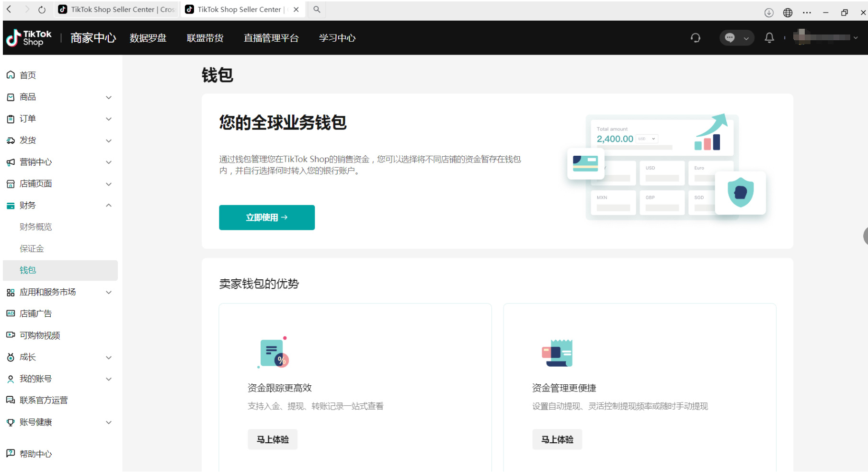
Task: Click the 卖家钱包的优势 section title
Action: point(259,284)
